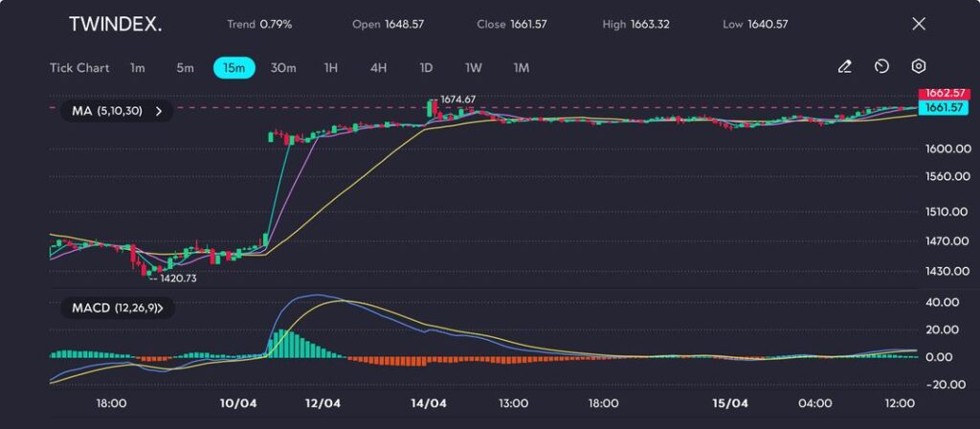980x429 pixels.
Task: Choose the 4H timeframe
Action: coord(378,68)
